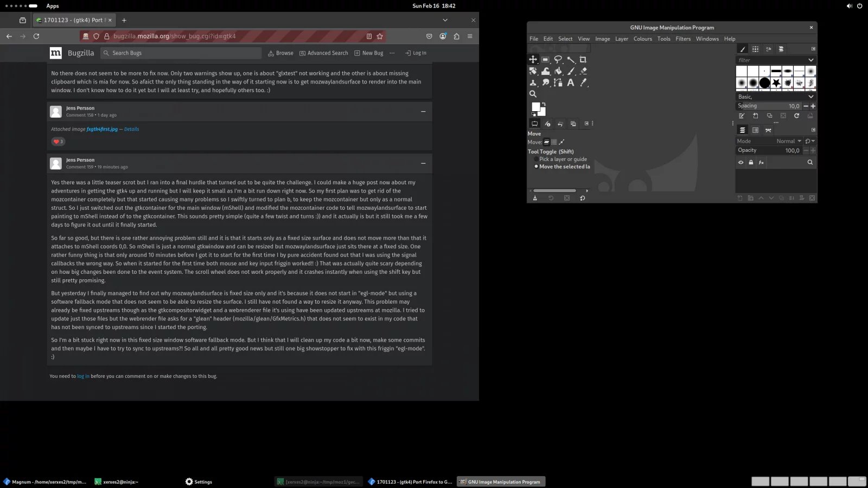Select 'Move the selected layer' radio option
This screenshot has height=488, width=868.
[x=562, y=166]
